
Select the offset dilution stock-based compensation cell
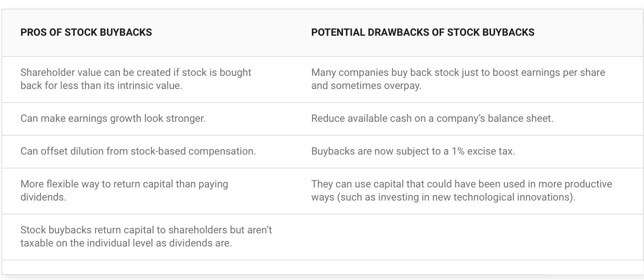[147, 151]
